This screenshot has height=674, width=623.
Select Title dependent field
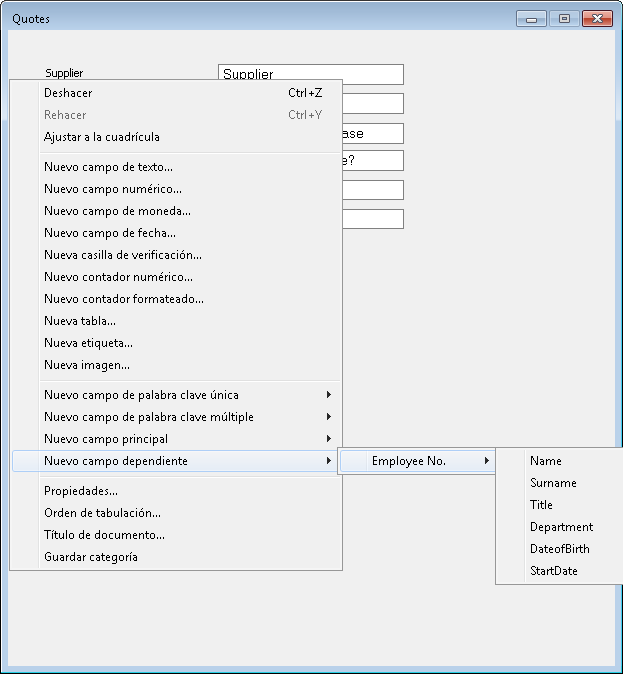point(561,505)
